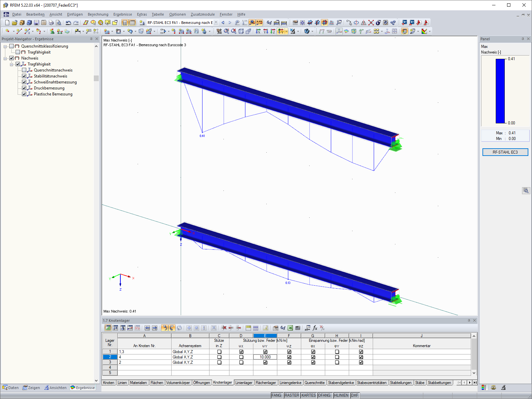
Task: Click the delete row icon in the table toolbar
Action: pos(224,328)
